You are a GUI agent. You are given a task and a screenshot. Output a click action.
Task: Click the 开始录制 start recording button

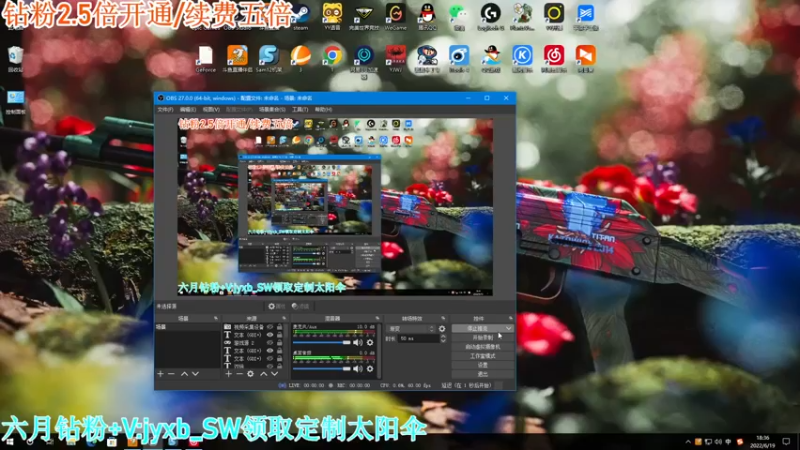coord(483,337)
